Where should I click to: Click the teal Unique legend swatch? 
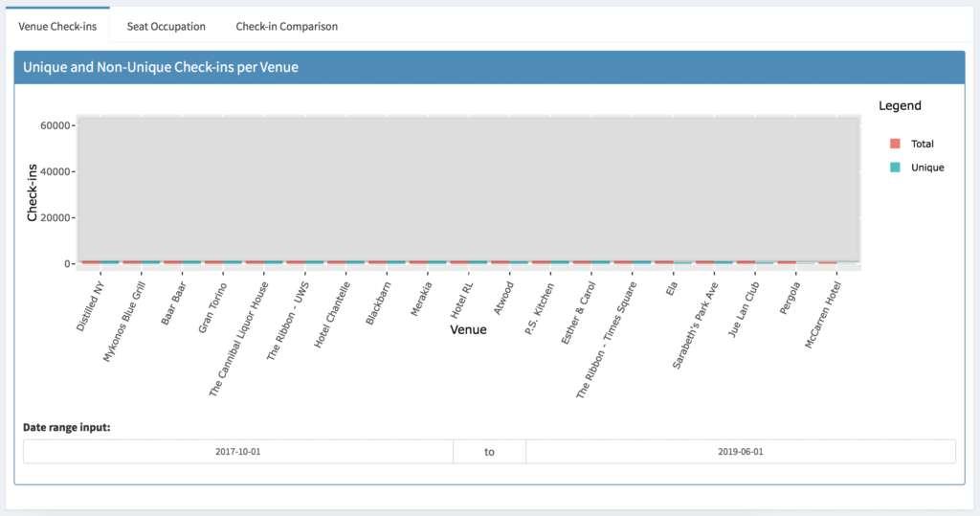pyautogui.click(x=895, y=168)
